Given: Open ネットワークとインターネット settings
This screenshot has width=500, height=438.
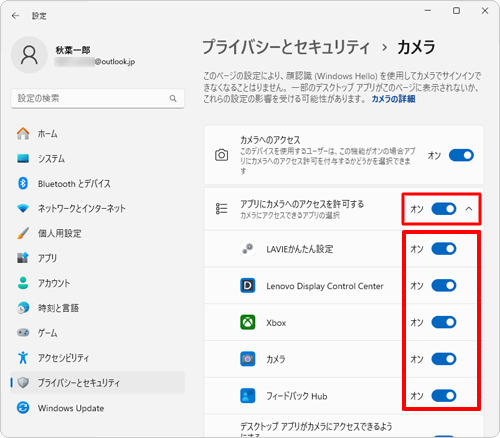Looking at the screenshot, I should [98, 208].
